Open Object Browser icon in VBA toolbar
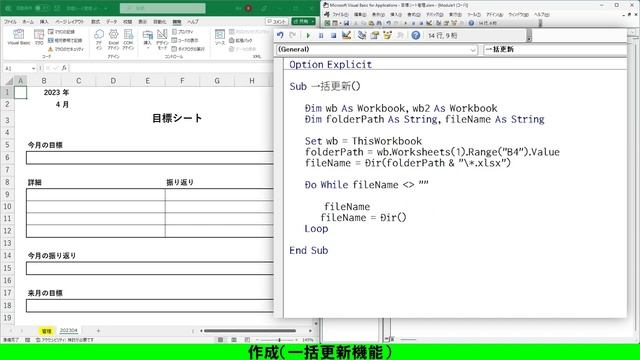 387,36
